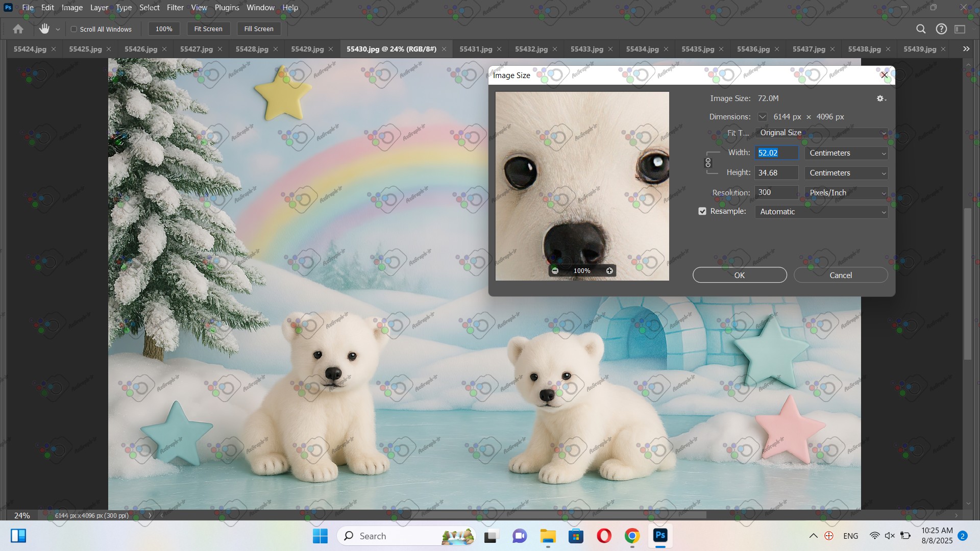Image resolution: width=980 pixels, height=551 pixels.
Task: Zoom in the dialog preview
Action: [609, 271]
